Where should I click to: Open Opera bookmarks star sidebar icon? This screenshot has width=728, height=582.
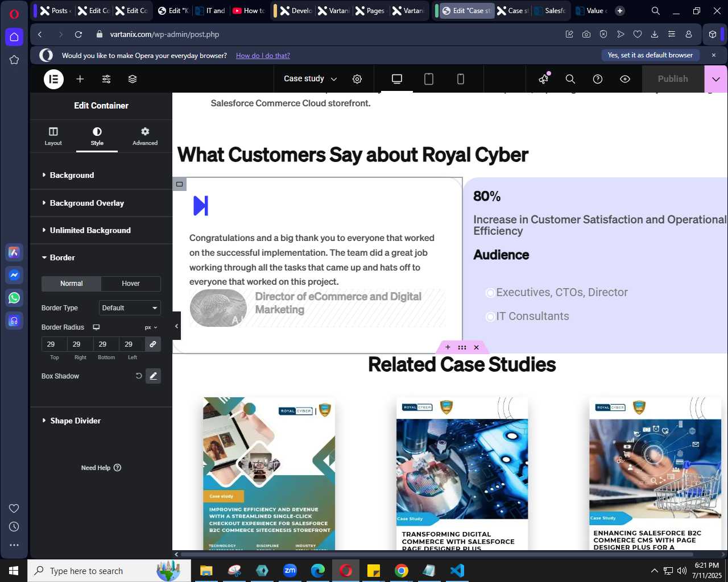14,60
